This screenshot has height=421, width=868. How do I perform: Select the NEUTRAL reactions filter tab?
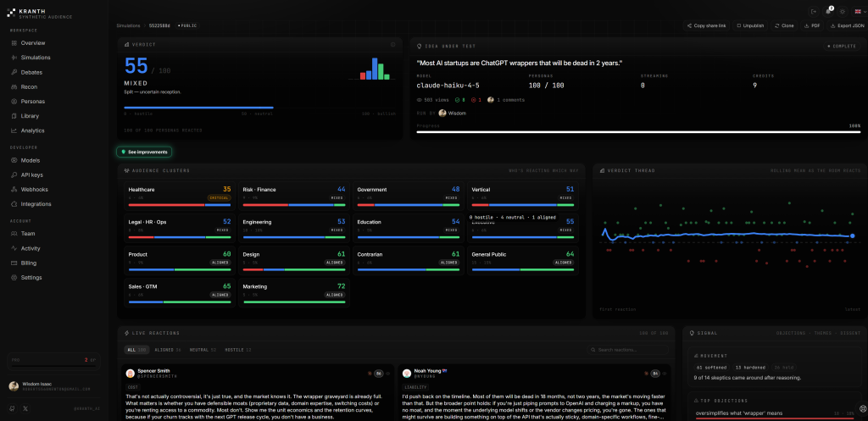pos(203,350)
